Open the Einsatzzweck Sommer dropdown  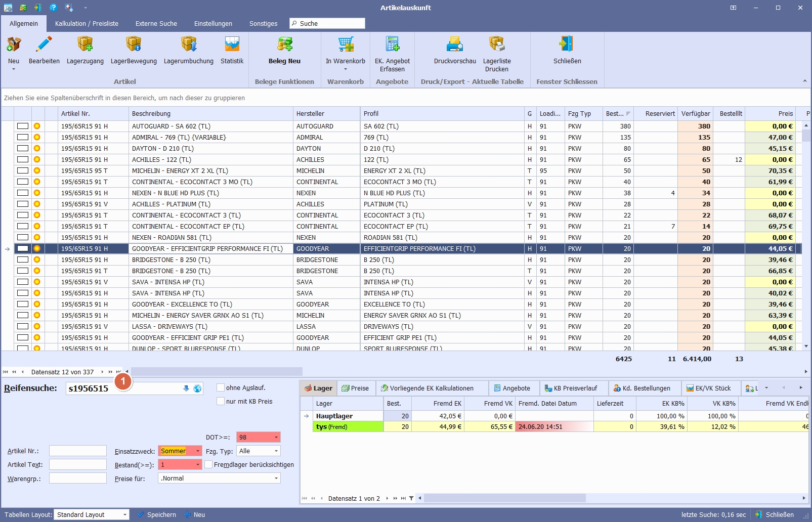click(198, 451)
